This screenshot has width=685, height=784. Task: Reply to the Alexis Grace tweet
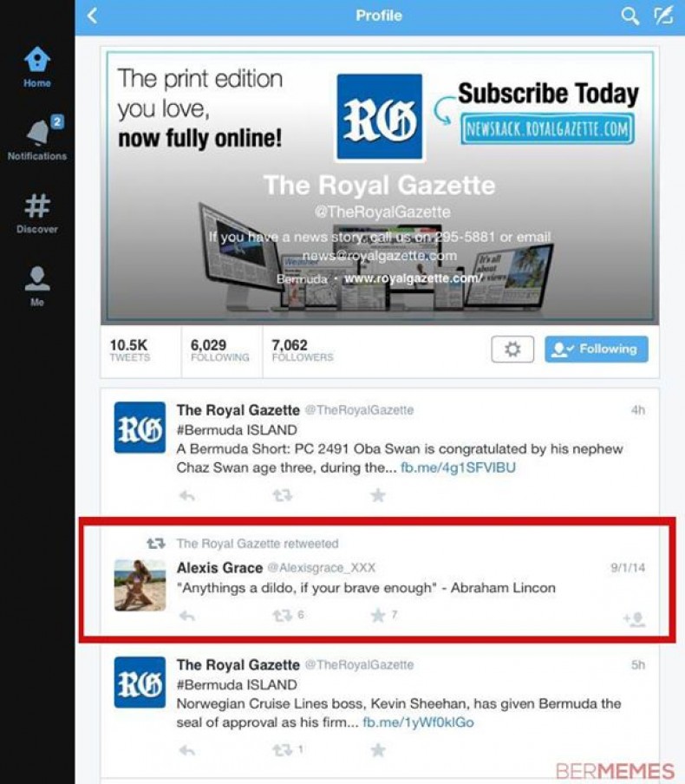coord(187,616)
